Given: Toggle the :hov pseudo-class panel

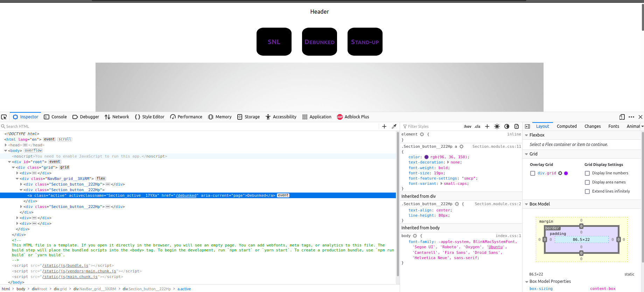Looking at the screenshot, I should click(468, 126).
